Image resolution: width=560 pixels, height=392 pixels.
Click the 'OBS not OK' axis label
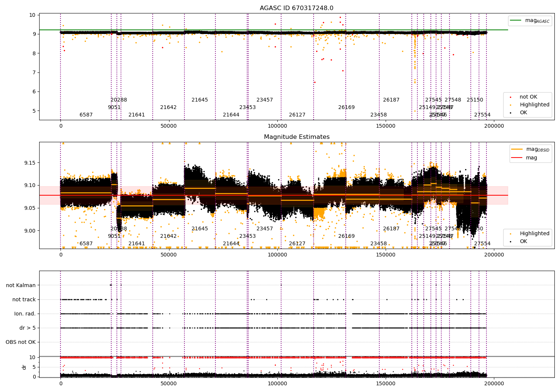[21, 342]
